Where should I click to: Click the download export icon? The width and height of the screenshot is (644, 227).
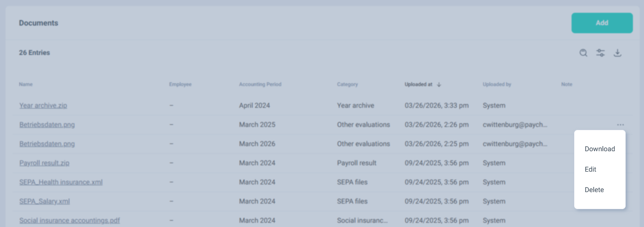[x=617, y=53]
